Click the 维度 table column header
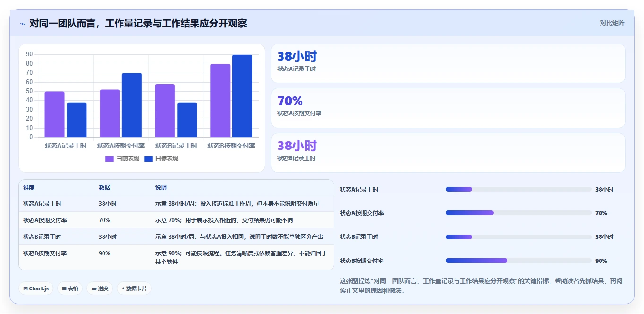644x314 pixels. [29, 188]
